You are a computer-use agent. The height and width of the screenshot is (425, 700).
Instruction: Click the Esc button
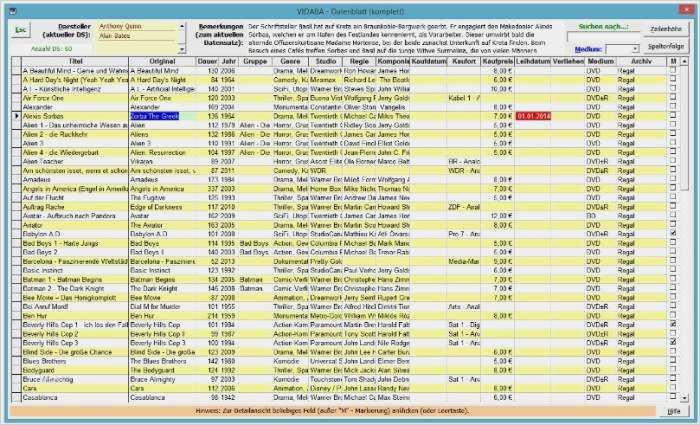[x=21, y=30]
